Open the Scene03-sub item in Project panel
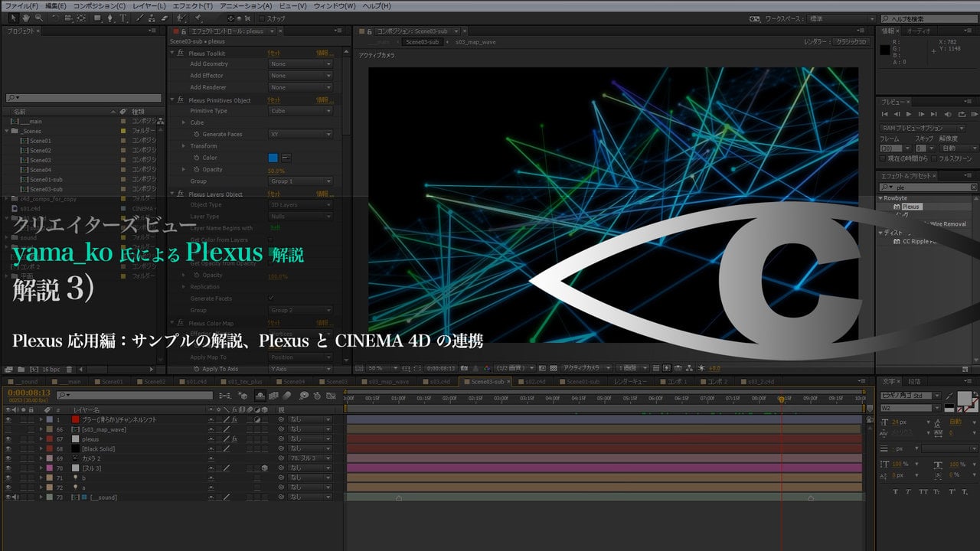This screenshot has height=551, width=980. [x=46, y=189]
